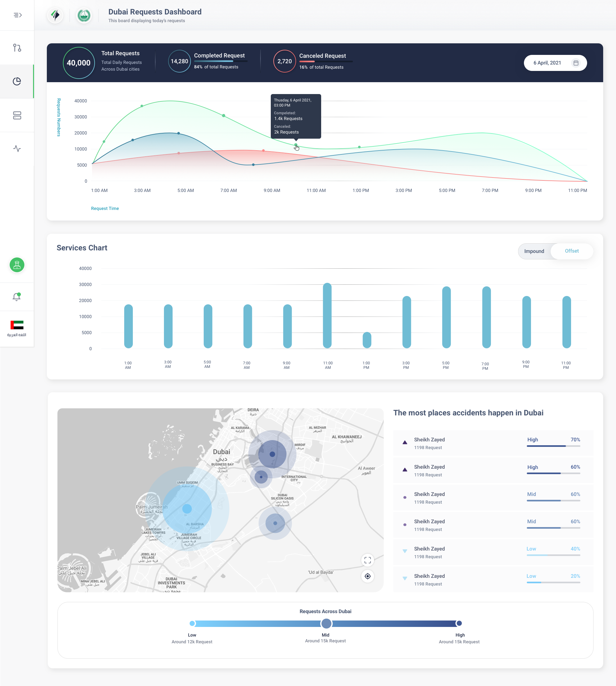Click Around 12k Request text
616x686 pixels.
coord(192,642)
